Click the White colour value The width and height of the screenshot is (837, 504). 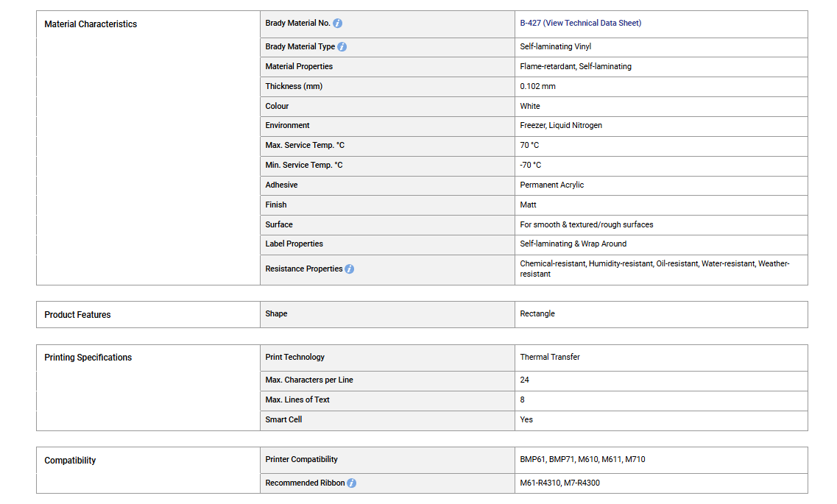coord(529,106)
